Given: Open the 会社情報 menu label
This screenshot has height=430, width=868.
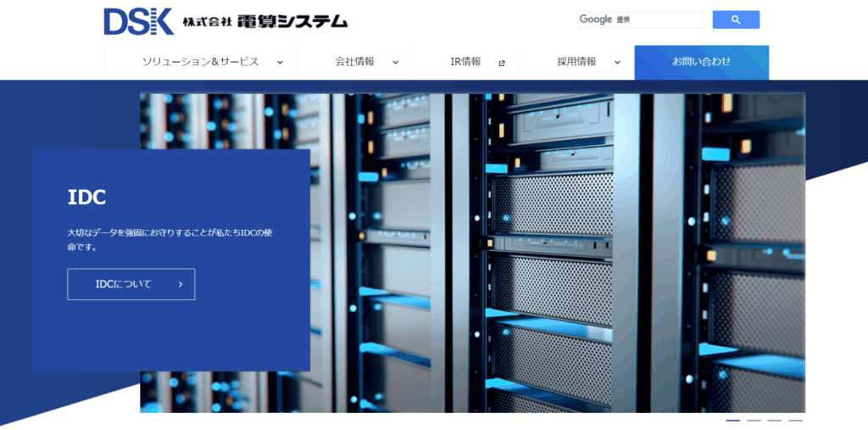Looking at the screenshot, I should [x=354, y=62].
